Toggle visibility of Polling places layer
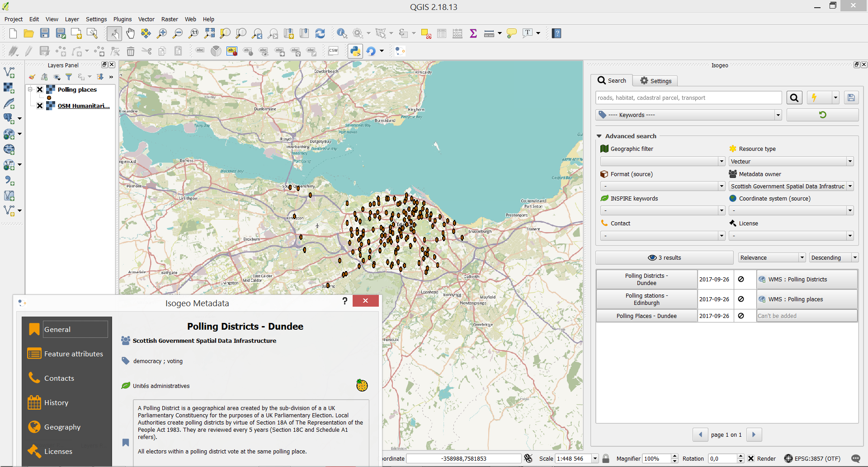The height and width of the screenshot is (467, 868). [40, 89]
